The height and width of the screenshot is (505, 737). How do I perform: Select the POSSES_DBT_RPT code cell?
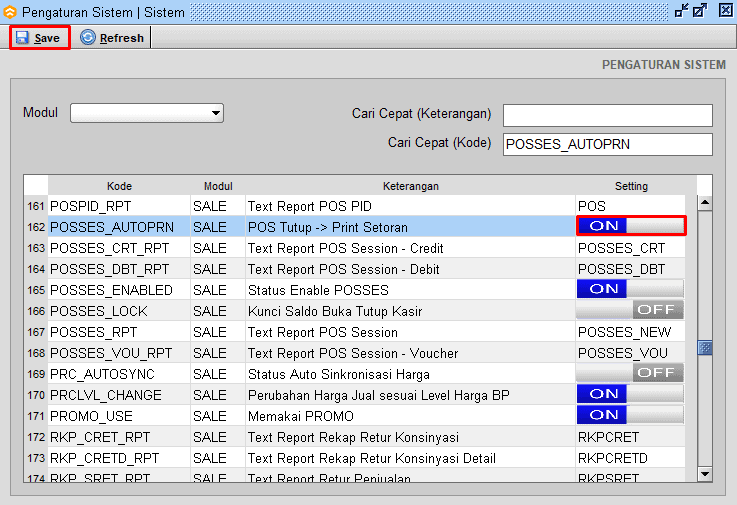(x=119, y=269)
